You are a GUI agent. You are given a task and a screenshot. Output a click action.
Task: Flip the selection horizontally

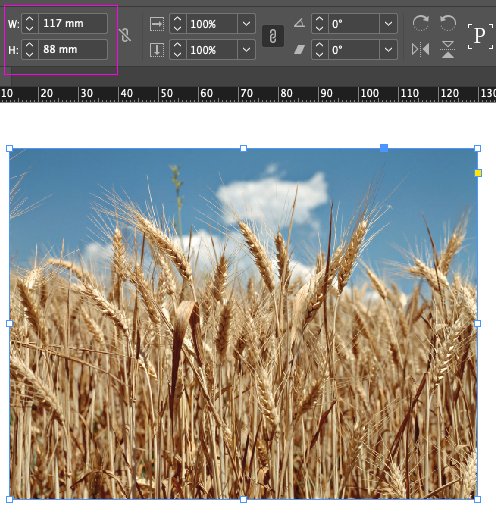click(x=420, y=49)
